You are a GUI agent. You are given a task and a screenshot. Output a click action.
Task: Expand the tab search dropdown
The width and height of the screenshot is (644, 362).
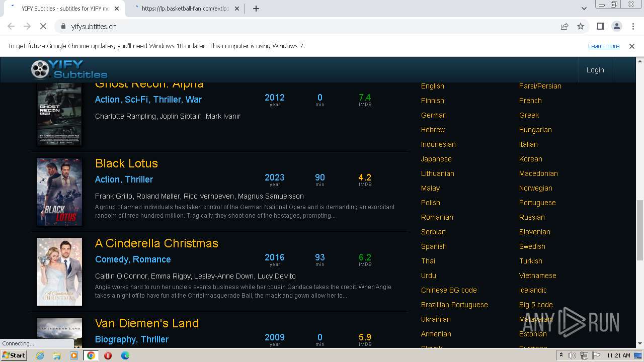tap(584, 9)
